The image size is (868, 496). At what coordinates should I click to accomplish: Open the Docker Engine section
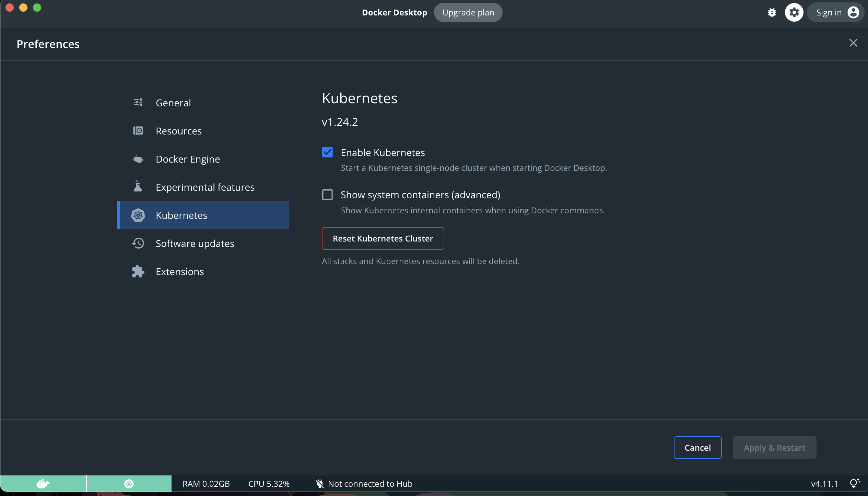(203, 159)
